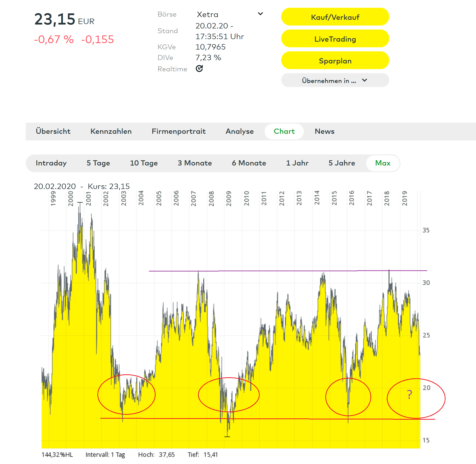Screen dimensions: 476x464
Task: Select the 3 Monate range
Action: pos(195,163)
